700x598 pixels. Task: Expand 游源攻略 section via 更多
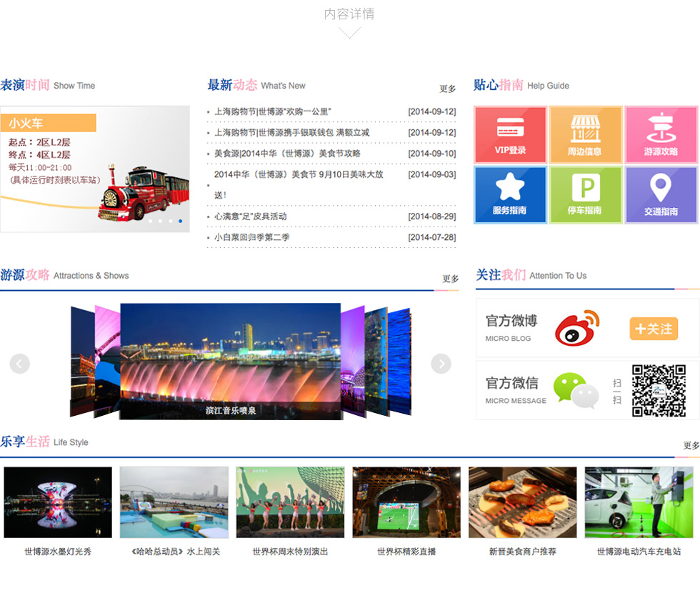[x=450, y=279]
